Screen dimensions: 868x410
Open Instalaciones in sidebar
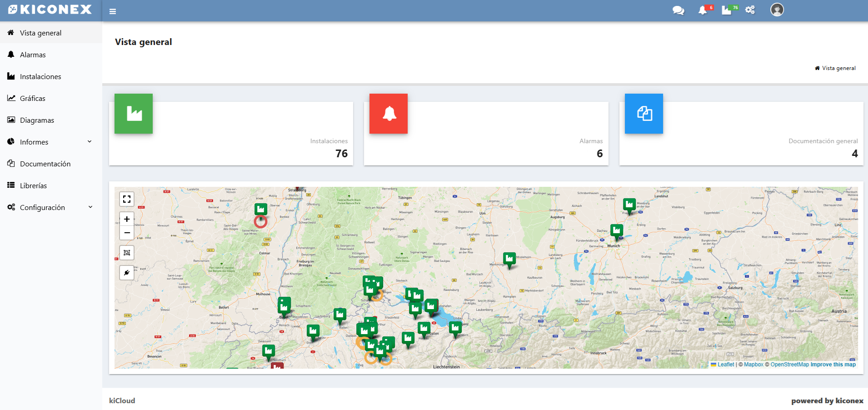pos(40,76)
